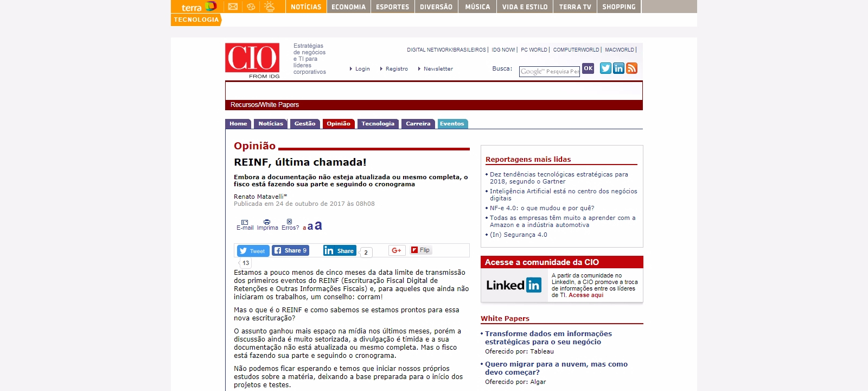868x391 pixels.
Task: Open Computerworld link
Action: pyautogui.click(x=576, y=50)
